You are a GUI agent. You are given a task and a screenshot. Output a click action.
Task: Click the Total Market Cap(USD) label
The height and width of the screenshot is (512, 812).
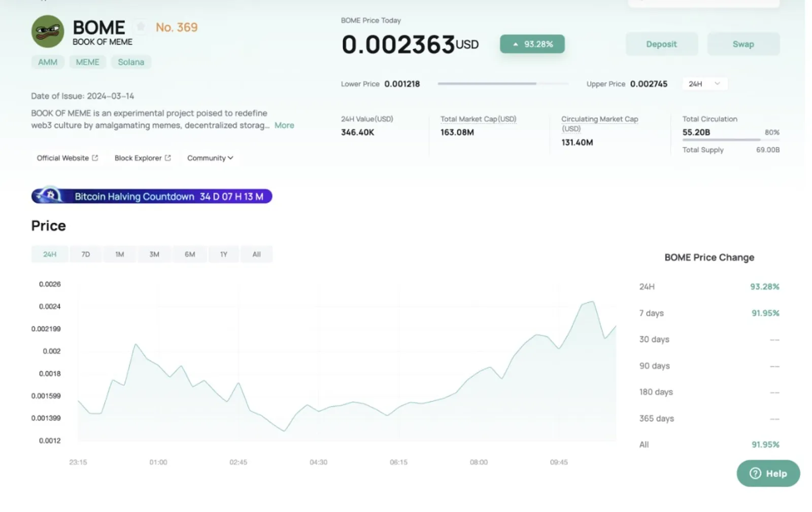pyautogui.click(x=478, y=119)
